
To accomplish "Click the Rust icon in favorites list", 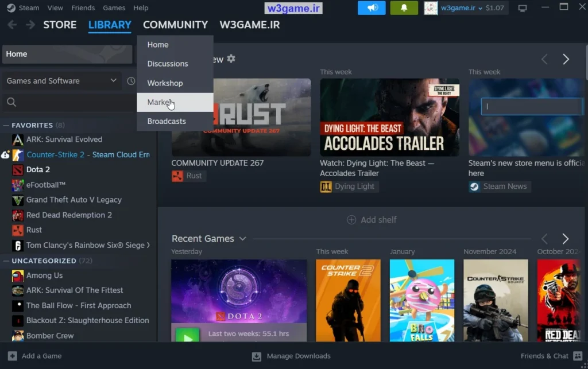I will (x=18, y=230).
